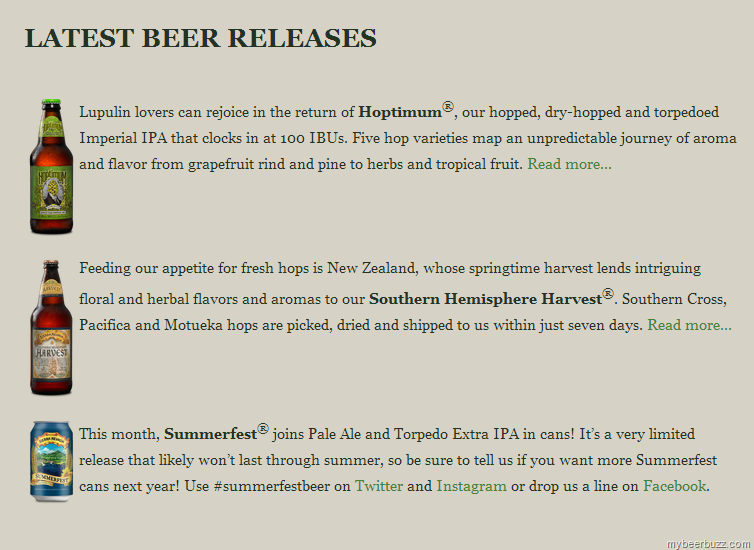Open Read more link for Hoptimum
The height and width of the screenshot is (550, 754).
(569, 164)
